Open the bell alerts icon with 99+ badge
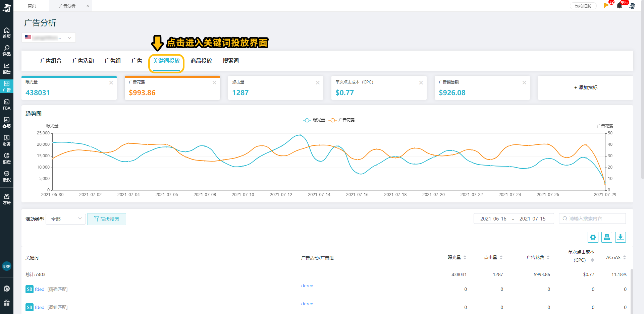 pos(620,6)
